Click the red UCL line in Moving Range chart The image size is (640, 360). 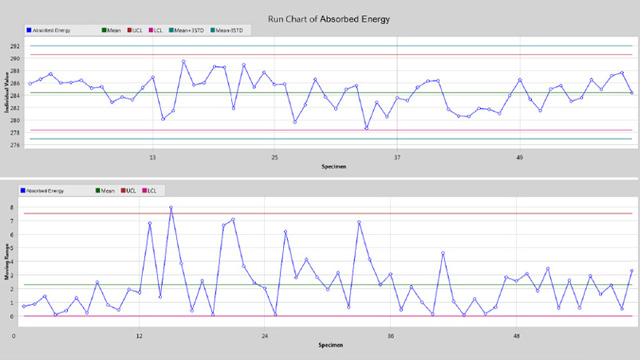click(329, 213)
